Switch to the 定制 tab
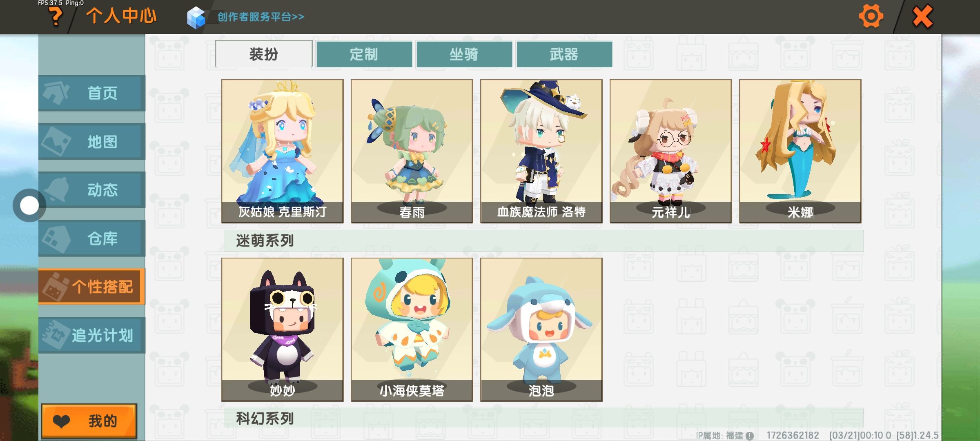980x441 pixels. 364,54
